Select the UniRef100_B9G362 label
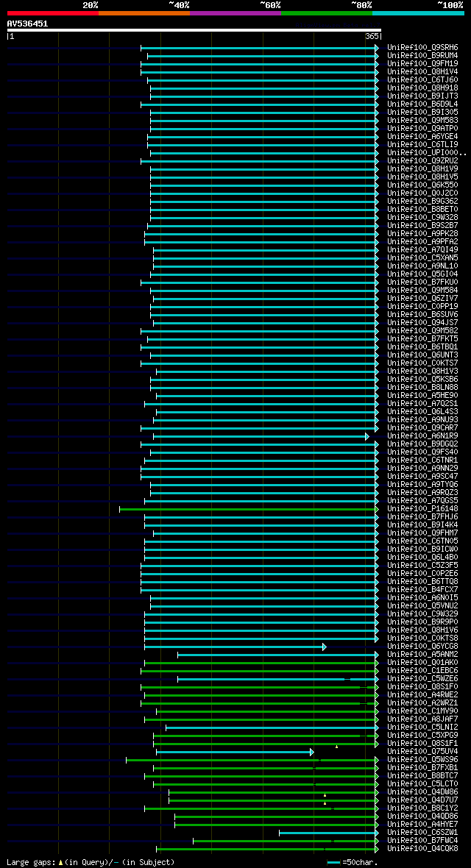The image size is (471, 868). (422, 202)
